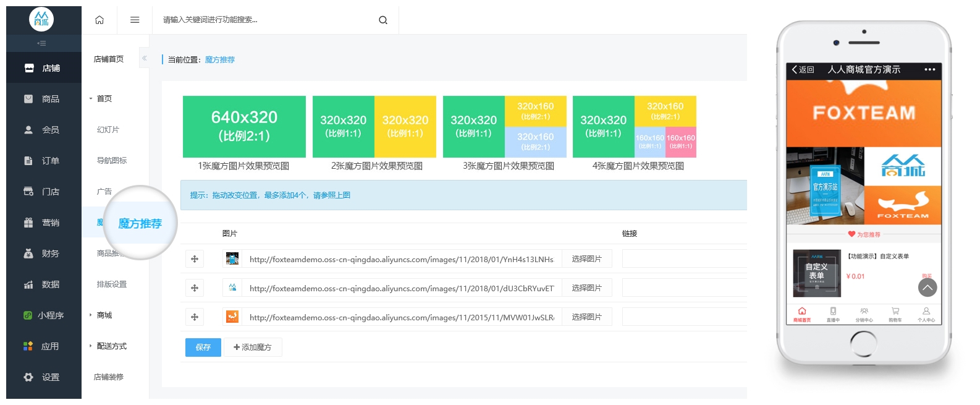Click the blue 保存 button
Screen dimensions: 980x405
point(203,347)
